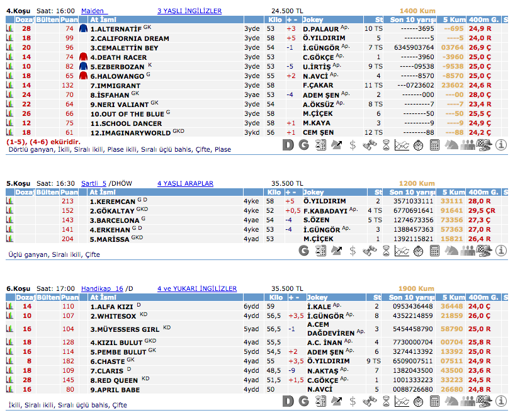520x420 pixels.
Task: Click the Jokey column header in race 5
Action: tap(314, 192)
